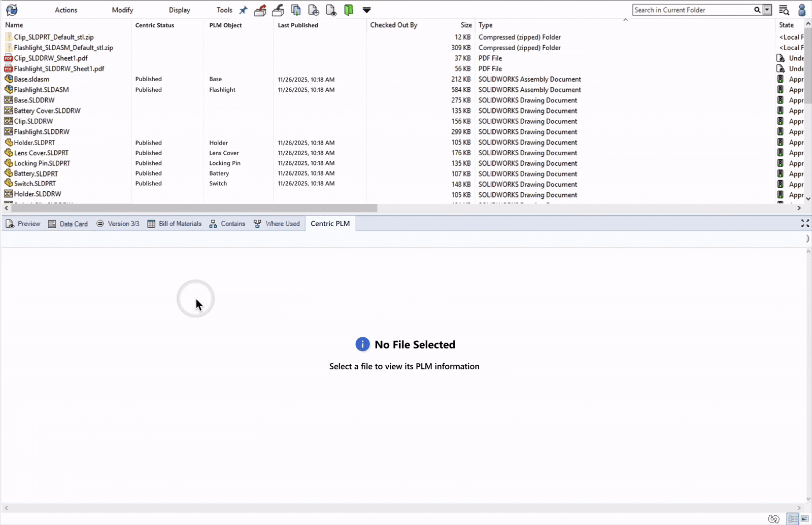Open the search options dropdown arrow
The width and height of the screenshot is (812, 525).
(767, 10)
